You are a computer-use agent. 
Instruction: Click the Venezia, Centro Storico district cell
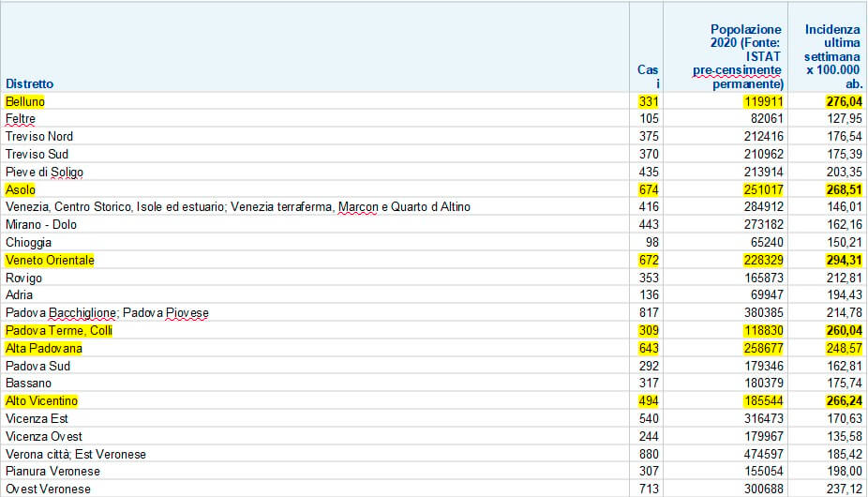click(237, 207)
